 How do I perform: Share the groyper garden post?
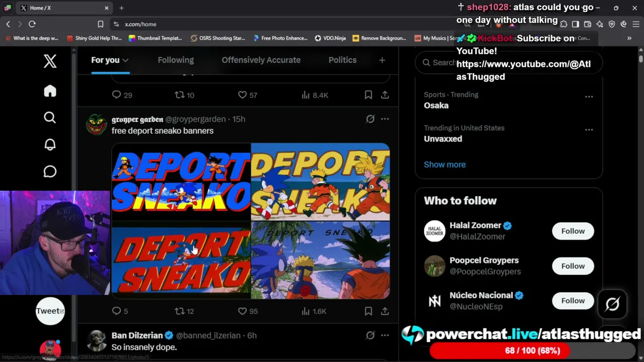point(385,311)
